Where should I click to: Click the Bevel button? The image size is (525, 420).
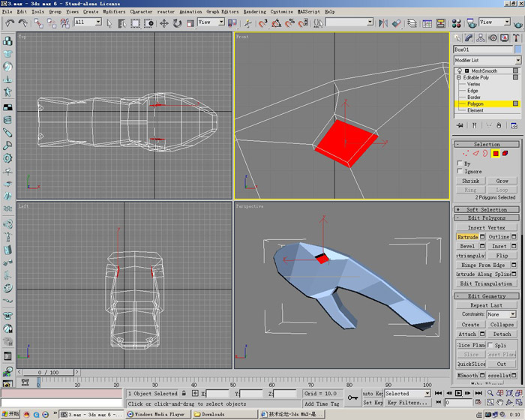(466, 246)
